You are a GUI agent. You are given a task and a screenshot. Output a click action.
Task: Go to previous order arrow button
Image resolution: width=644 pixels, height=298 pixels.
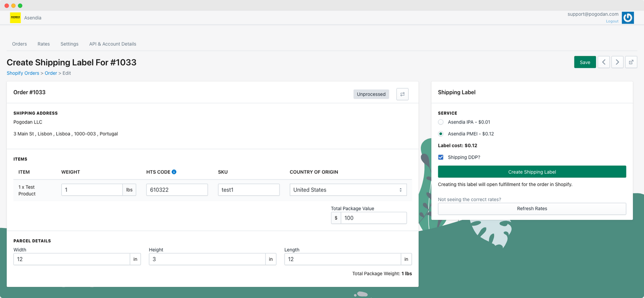pos(604,62)
